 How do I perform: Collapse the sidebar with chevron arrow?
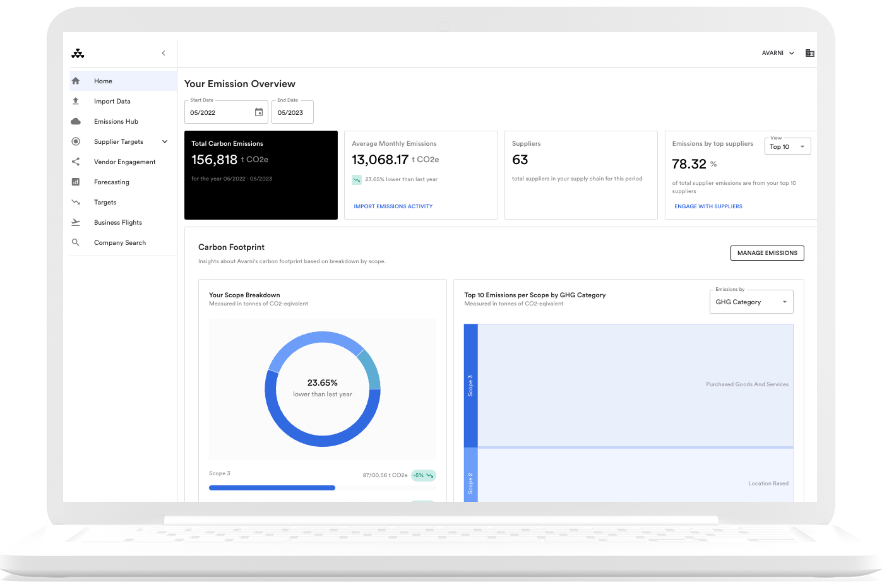(x=163, y=53)
